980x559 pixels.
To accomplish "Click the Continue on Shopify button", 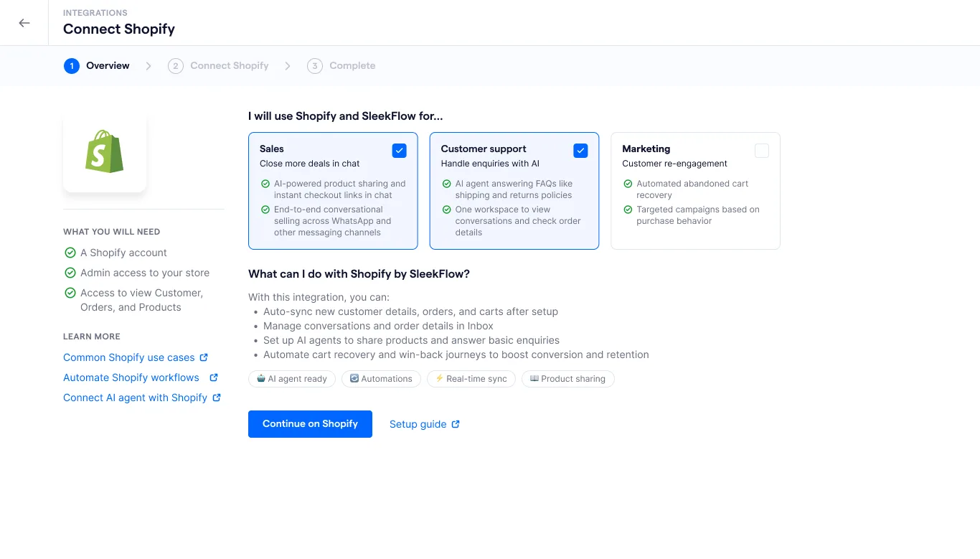I will point(310,423).
